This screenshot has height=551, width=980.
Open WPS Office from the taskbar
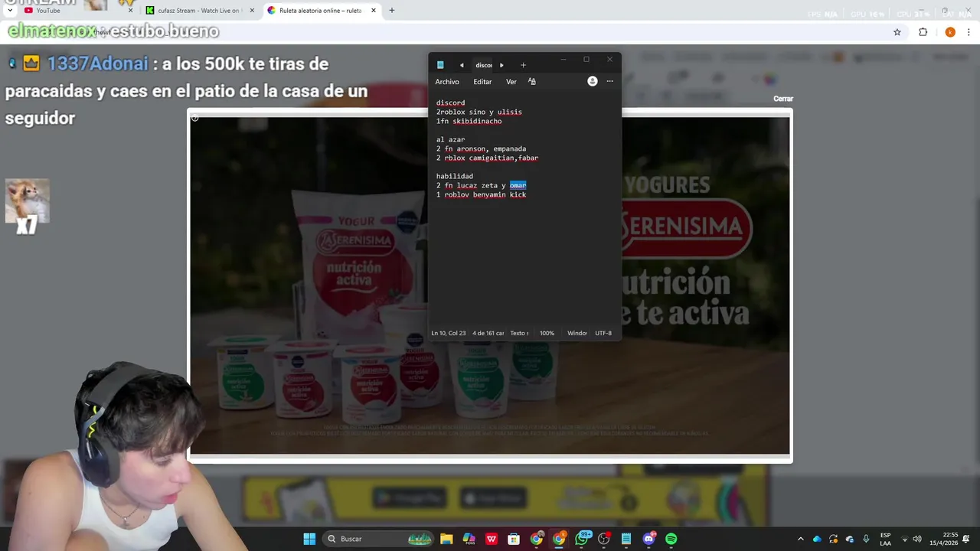492,539
